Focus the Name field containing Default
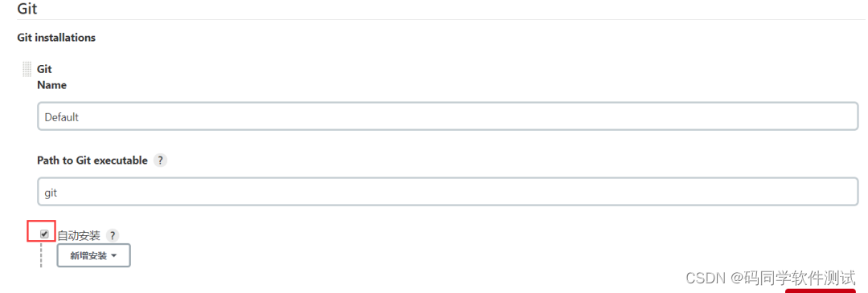868x293 pixels. click(x=448, y=116)
